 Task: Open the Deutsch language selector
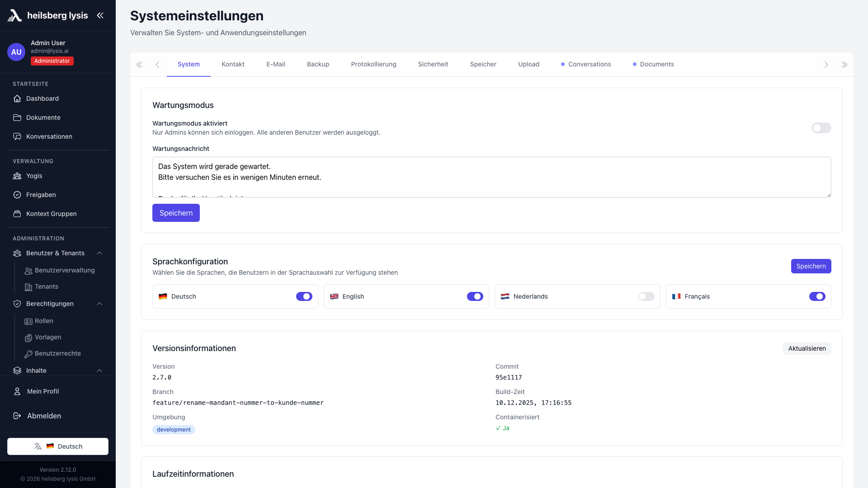tap(58, 446)
